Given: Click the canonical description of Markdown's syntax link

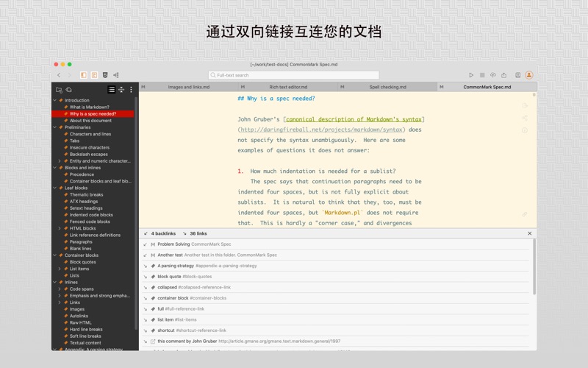Looking at the screenshot, I should pyautogui.click(x=354, y=119).
